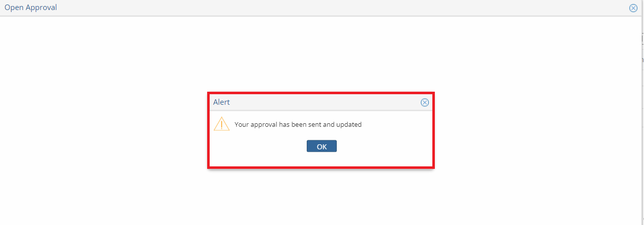This screenshot has height=225, width=644.
Task: Close the Alert dialog with its X icon
Action: coord(424,102)
